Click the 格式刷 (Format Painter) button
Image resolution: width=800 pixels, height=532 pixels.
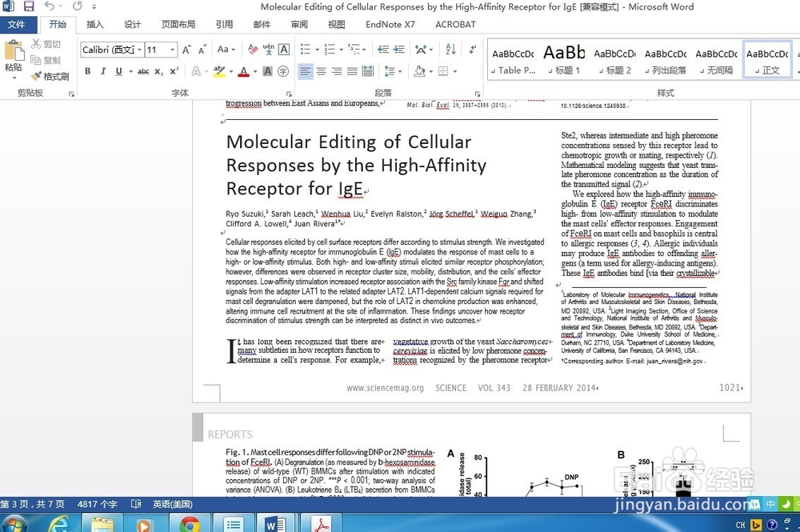coord(50,77)
